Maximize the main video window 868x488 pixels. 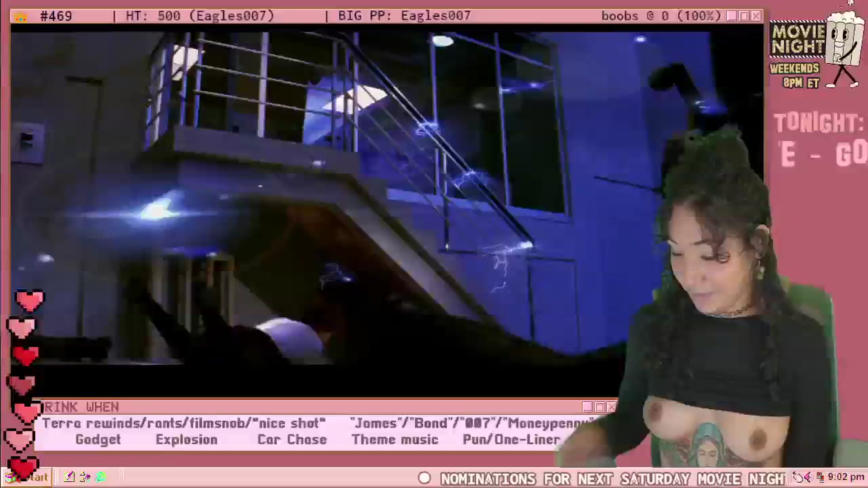[744, 16]
